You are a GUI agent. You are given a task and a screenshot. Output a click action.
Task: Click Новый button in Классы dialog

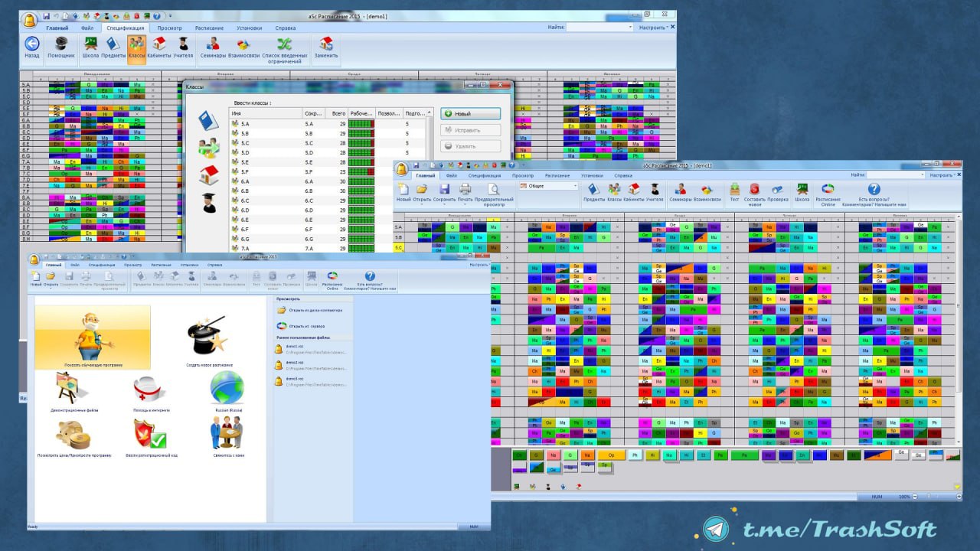point(470,113)
